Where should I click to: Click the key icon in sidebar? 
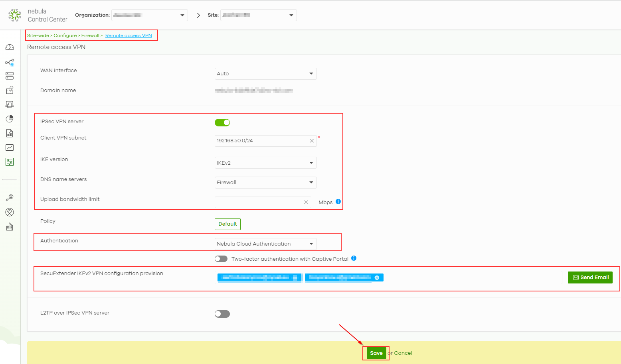(x=10, y=198)
